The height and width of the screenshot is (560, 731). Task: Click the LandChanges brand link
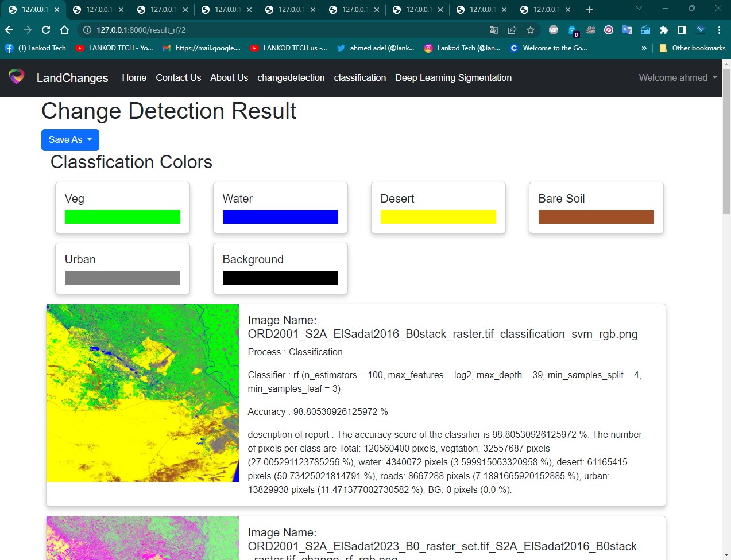(72, 78)
